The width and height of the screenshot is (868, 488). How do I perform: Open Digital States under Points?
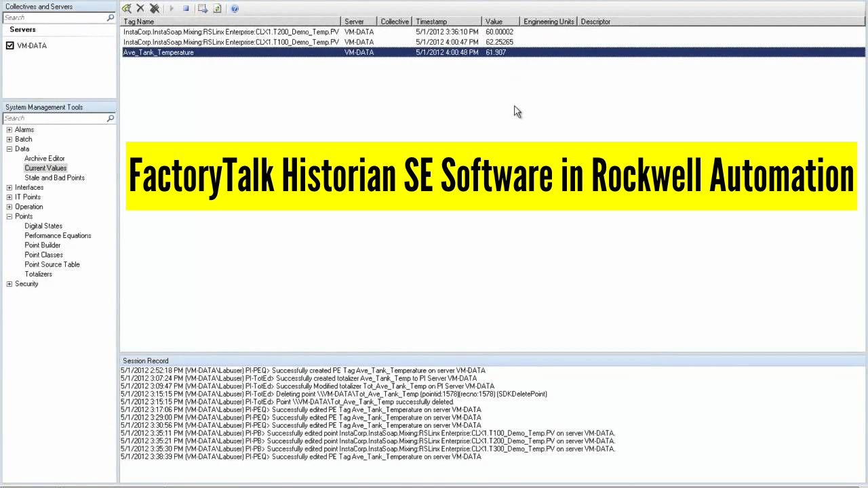coord(43,226)
